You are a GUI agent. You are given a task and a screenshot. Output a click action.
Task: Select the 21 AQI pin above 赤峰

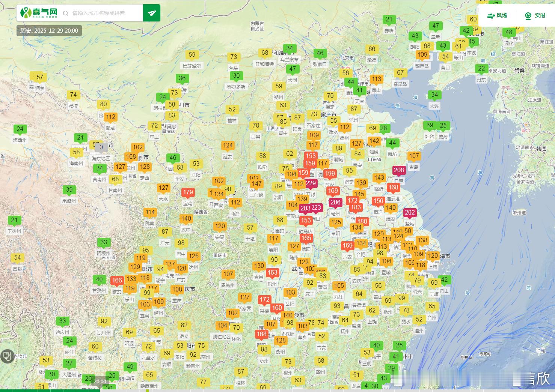pyautogui.click(x=389, y=20)
